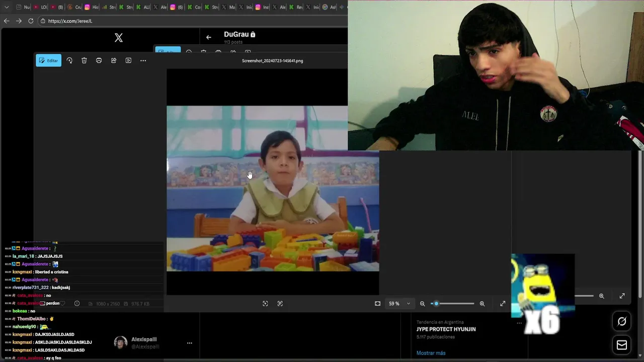Rotate the screenshot image in Photos

(69, 60)
